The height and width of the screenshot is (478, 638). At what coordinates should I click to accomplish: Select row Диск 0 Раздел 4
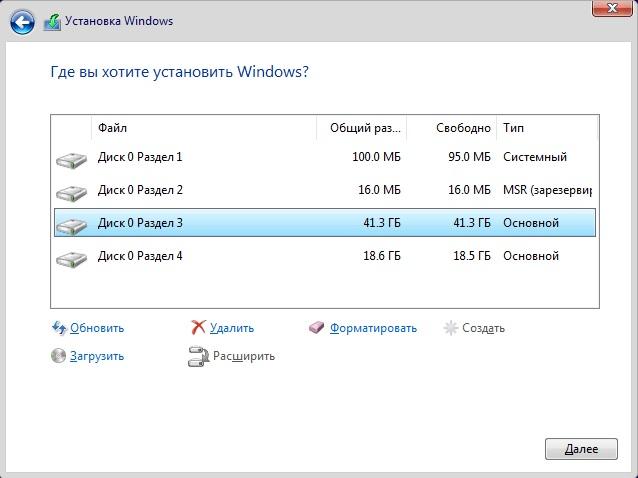[325, 256]
